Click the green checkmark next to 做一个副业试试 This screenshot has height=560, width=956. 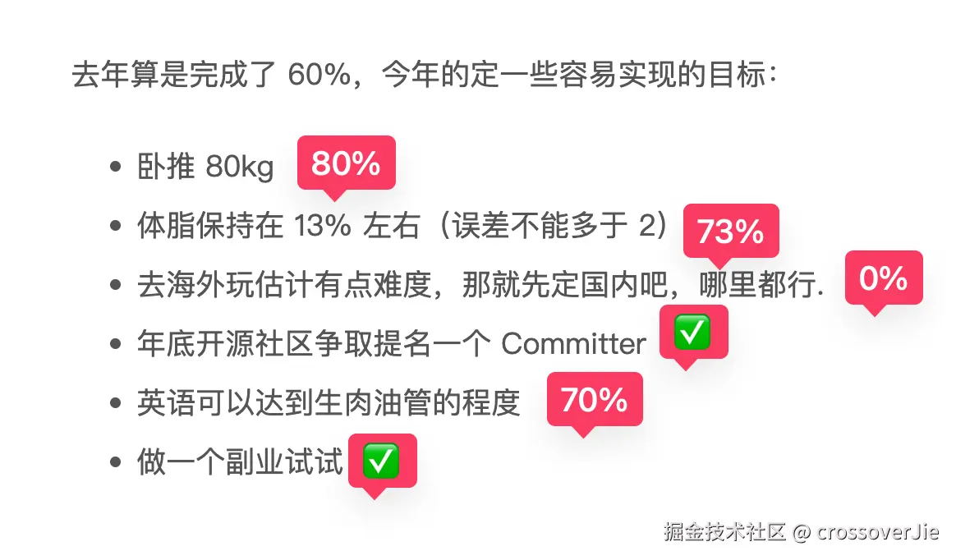coord(381,461)
